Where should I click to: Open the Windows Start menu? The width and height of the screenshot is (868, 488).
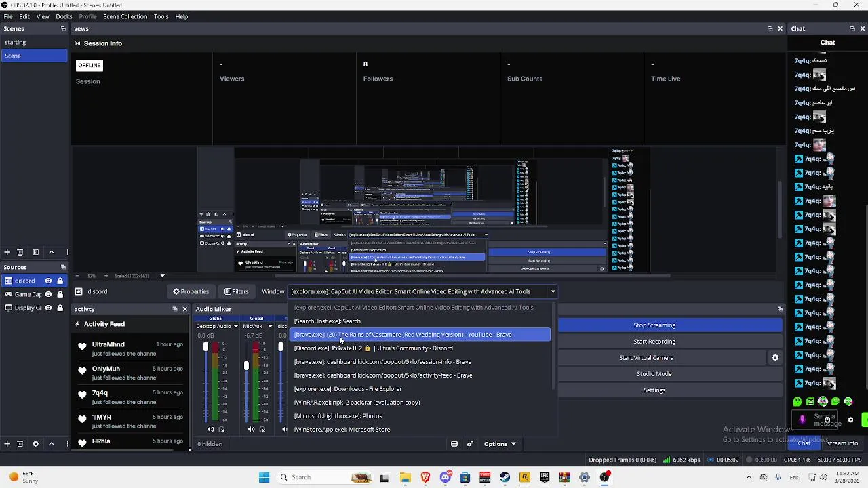point(264,477)
